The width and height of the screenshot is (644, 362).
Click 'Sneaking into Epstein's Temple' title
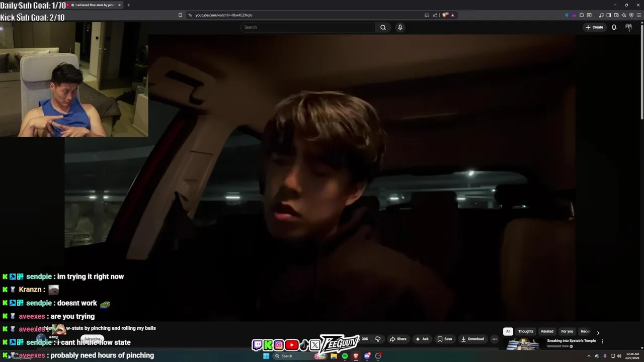[x=572, y=341]
